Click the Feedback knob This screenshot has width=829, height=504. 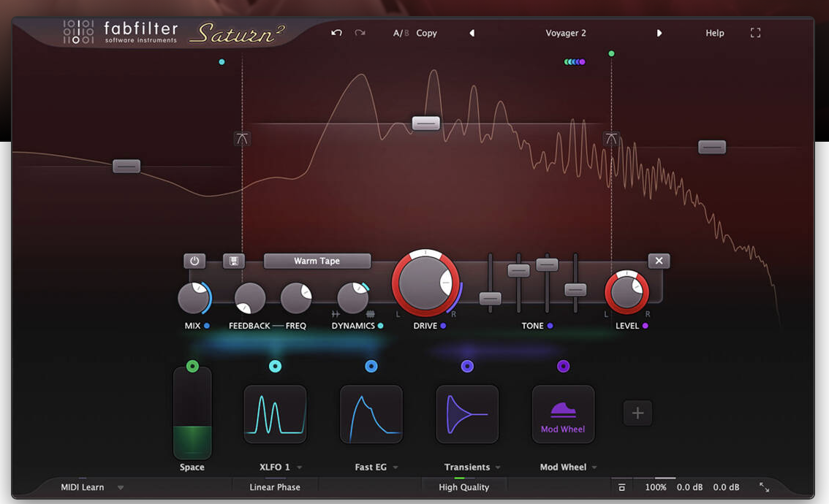(x=249, y=299)
